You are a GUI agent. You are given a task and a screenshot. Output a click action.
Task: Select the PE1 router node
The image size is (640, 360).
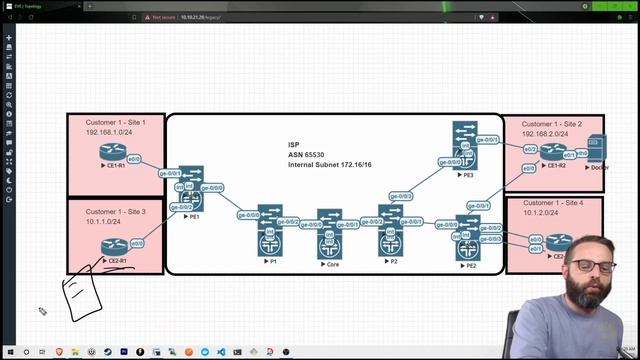(191, 189)
